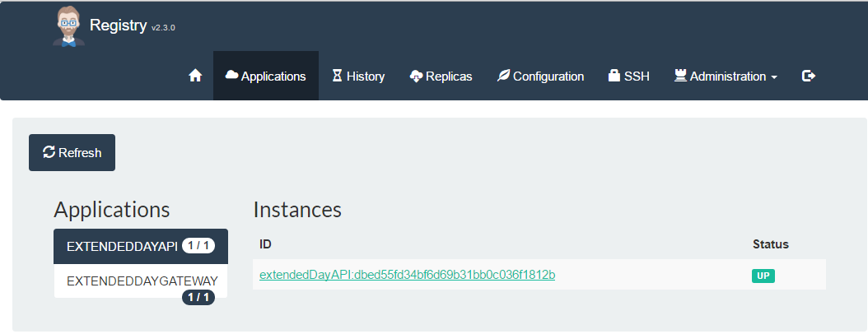The width and height of the screenshot is (868, 334).
Task: Open the extendedDayAPI instance ID link
Action: point(408,275)
